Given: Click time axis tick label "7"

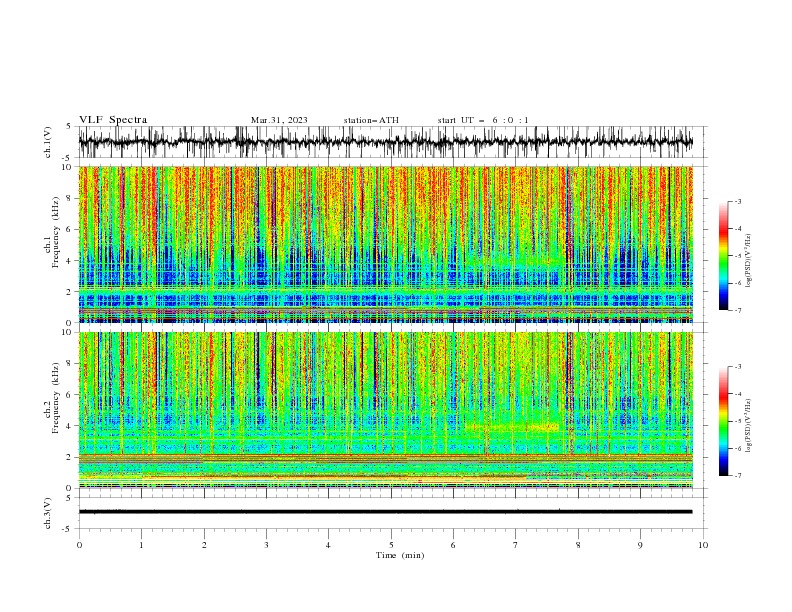Looking at the screenshot, I should (x=516, y=545).
